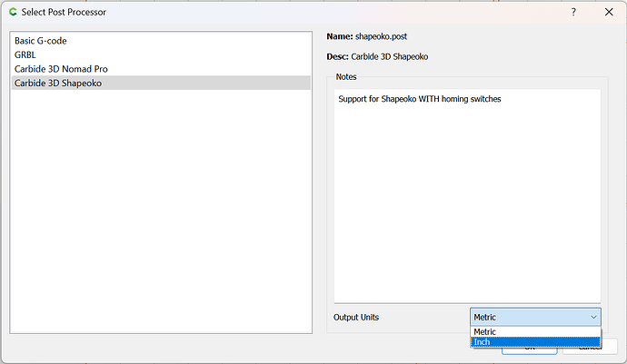Image resolution: width=627 pixels, height=364 pixels.
Task: Click the Carbide logo in title bar
Action: click(x=13, y=12)
